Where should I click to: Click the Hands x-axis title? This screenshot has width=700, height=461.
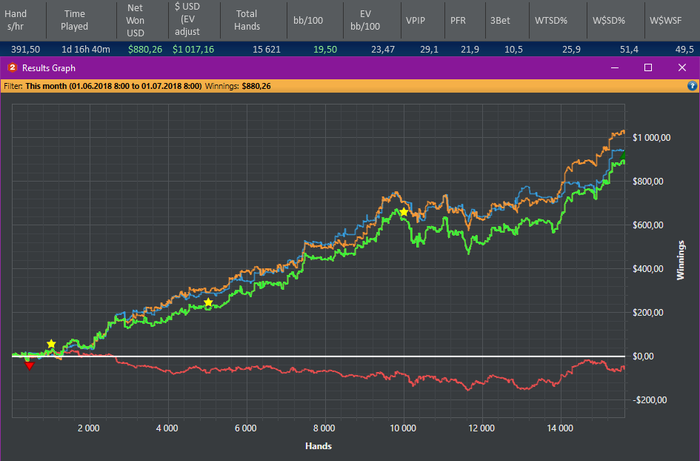coord(318,446)
